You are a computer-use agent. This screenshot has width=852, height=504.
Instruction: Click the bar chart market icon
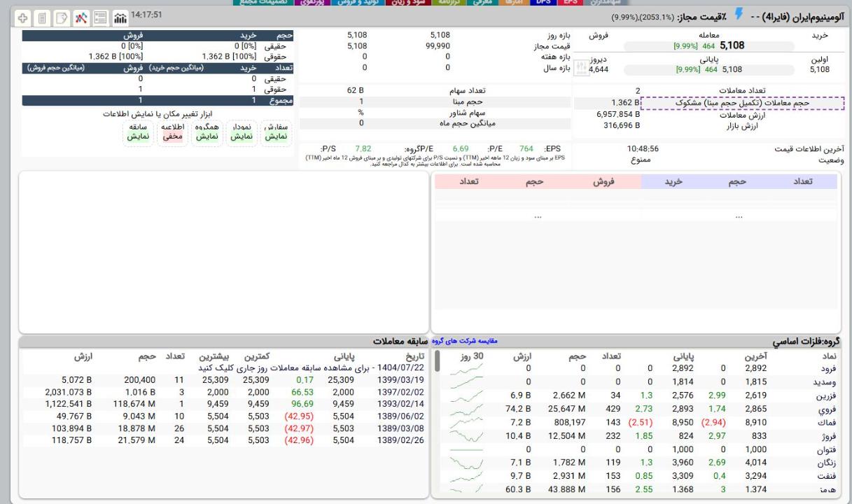click(120, 16)
